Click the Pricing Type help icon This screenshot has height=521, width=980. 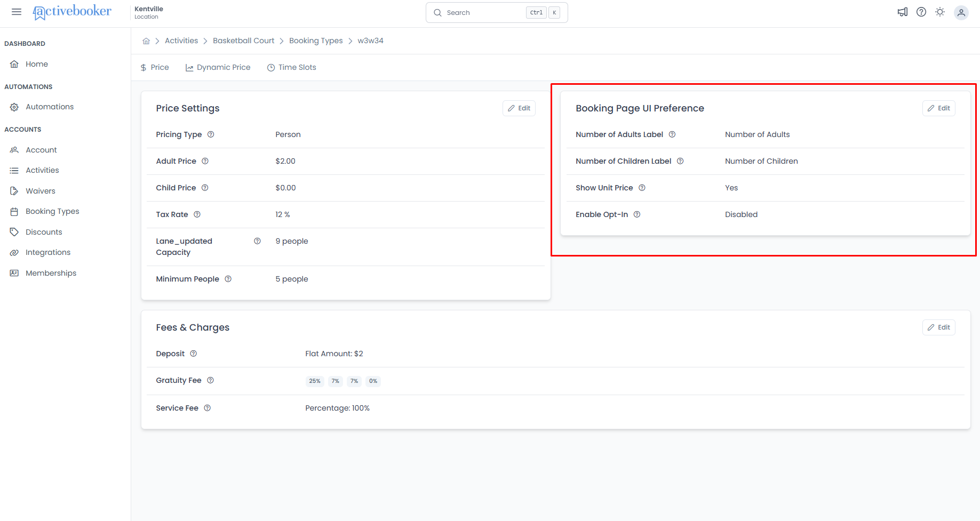point(211,134)
